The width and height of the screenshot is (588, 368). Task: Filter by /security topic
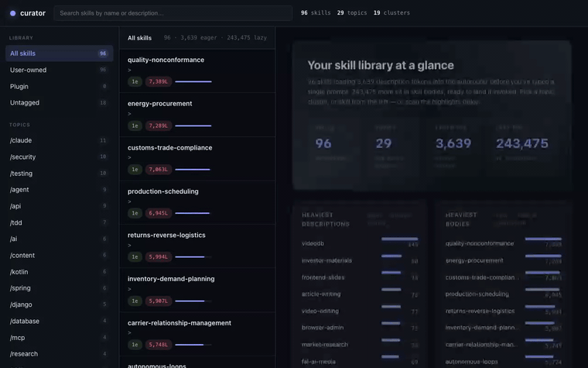pos(60,157)
